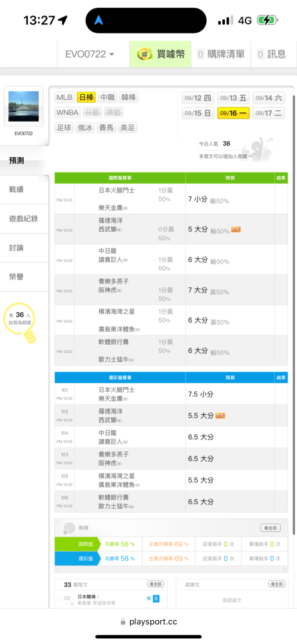Choose date 09/14 六
The height and width of the screenshot is (644, 297).
(x=269, y=98)
